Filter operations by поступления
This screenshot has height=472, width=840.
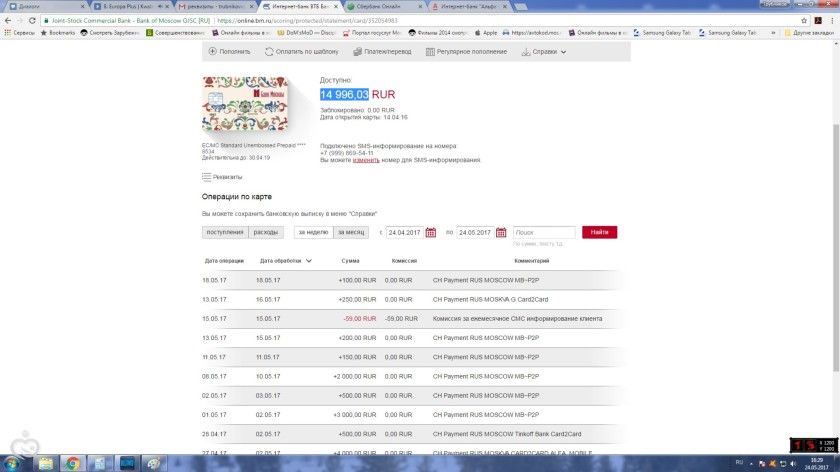tap(224, 232)
